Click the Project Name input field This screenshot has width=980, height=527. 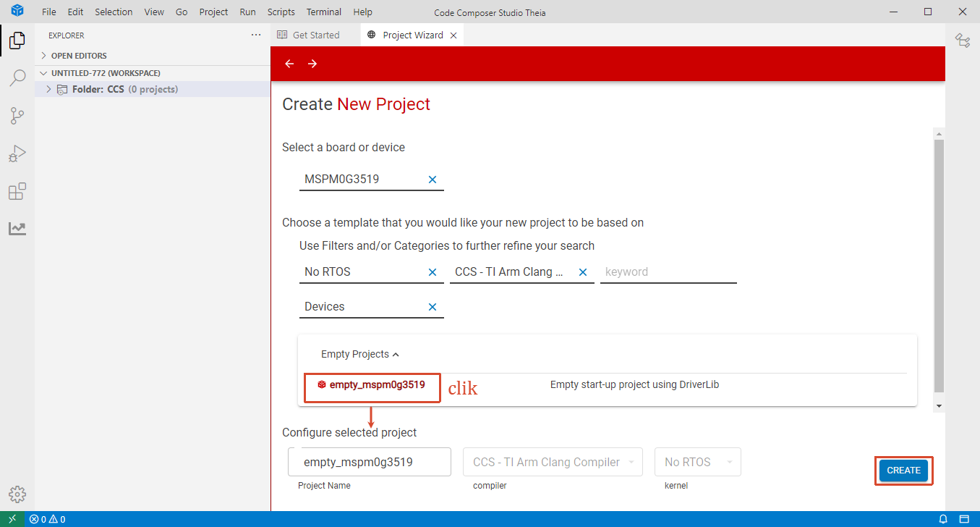[x=370, y=462]
